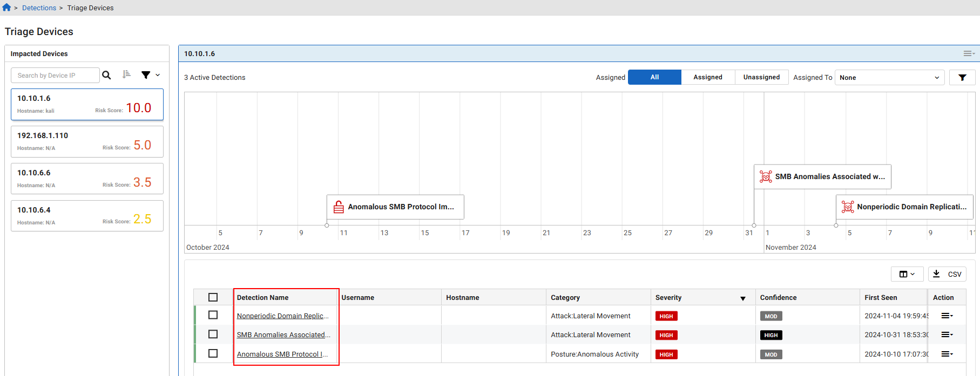Sort by Hostname column header
The height and width of the screenshot is (376, 980).
point(462,298)
